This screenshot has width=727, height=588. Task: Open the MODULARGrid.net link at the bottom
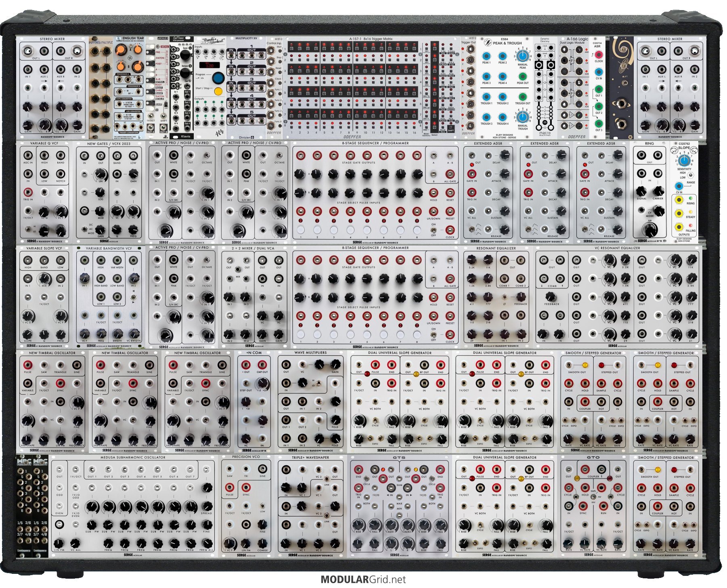363,580
